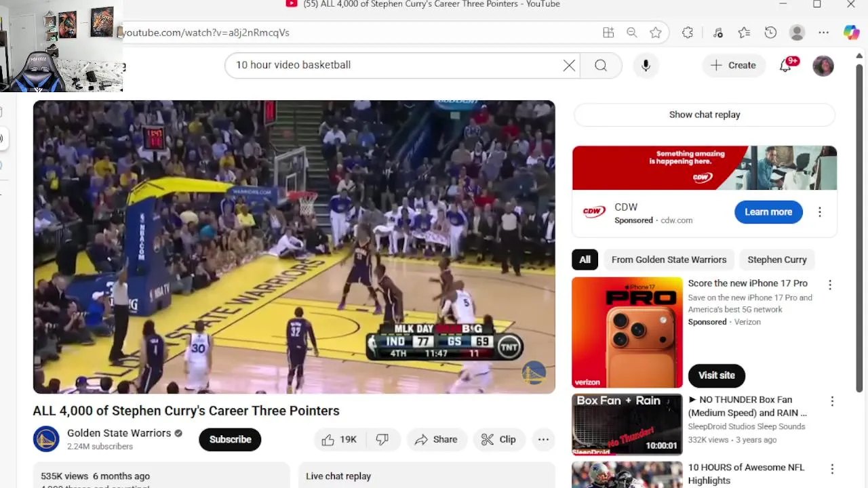Click the browser address bar URL
Screen dimensions: 868x488
point(205,33)
